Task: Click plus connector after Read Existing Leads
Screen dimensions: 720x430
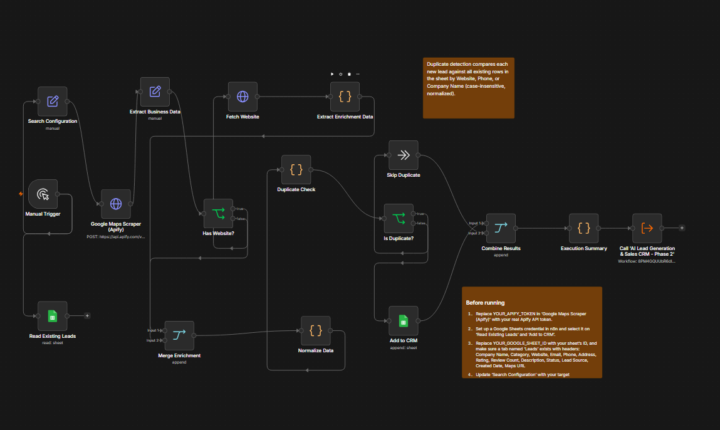Action: [87, 316]
